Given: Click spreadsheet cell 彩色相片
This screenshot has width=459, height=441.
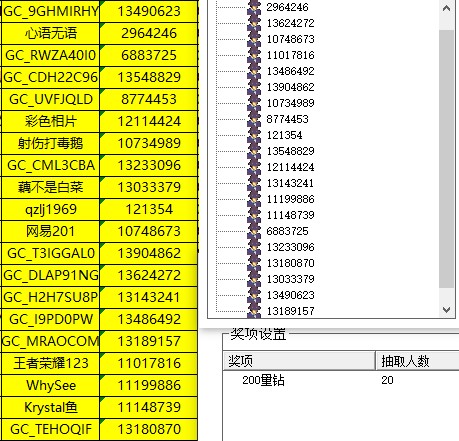Looking at the screenshot, I should (x=50, y=121).
